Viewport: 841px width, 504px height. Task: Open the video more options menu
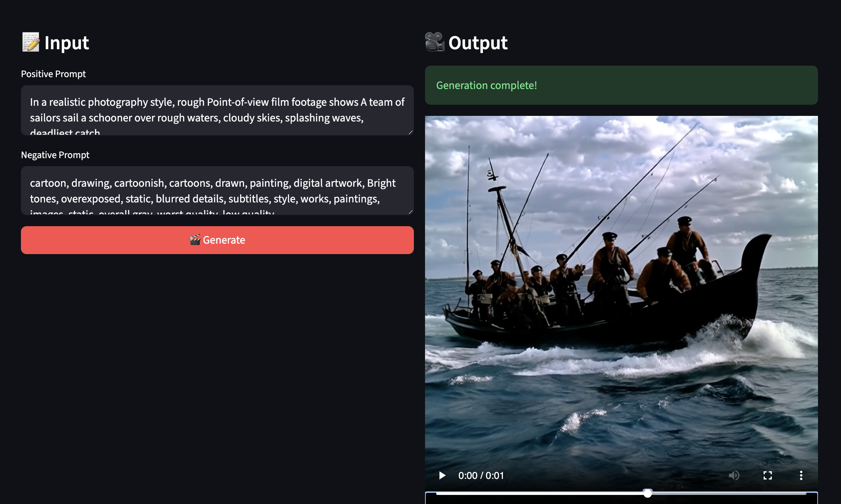[x=801, y=475]
